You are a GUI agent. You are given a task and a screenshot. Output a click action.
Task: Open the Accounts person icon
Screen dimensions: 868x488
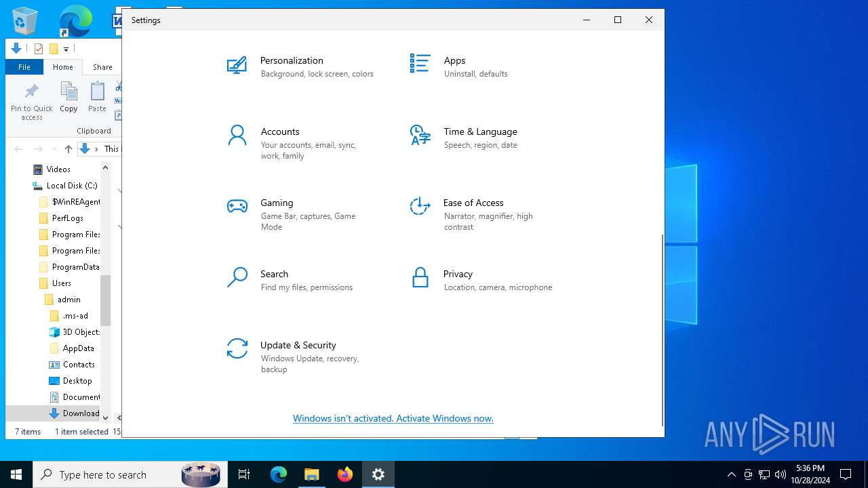coord(237,135)
